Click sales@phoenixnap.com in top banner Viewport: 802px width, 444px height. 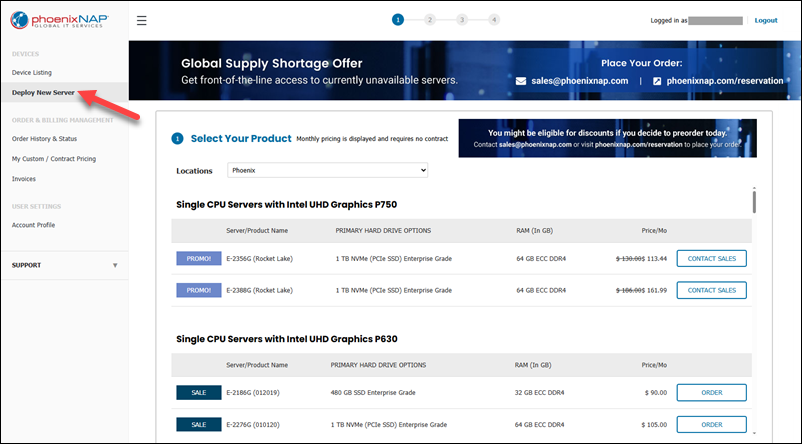pos(580,81)
